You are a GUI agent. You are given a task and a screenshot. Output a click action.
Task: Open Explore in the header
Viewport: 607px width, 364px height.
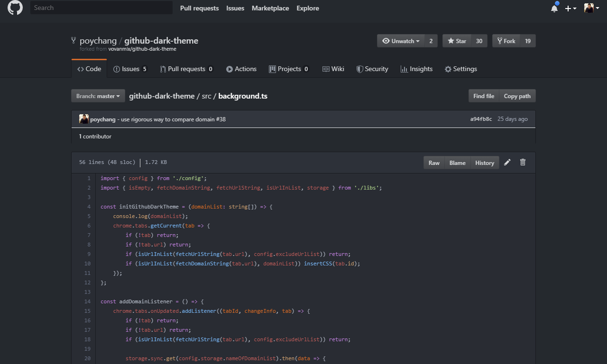click(x=308, y=8)
